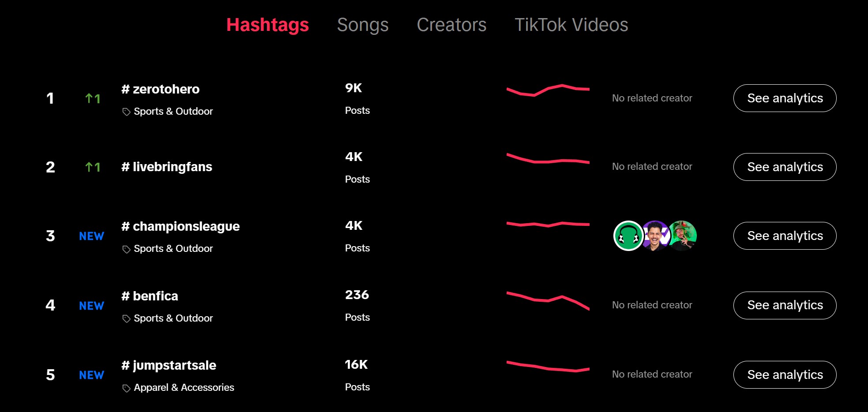View analytics for benfica hashtag
This screenshot has width=868, height=412.
click(x=785, y=305)
